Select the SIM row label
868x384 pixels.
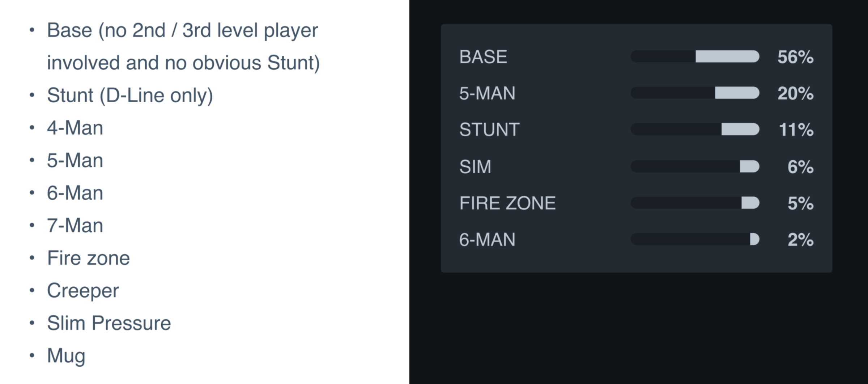pos(475,167)
